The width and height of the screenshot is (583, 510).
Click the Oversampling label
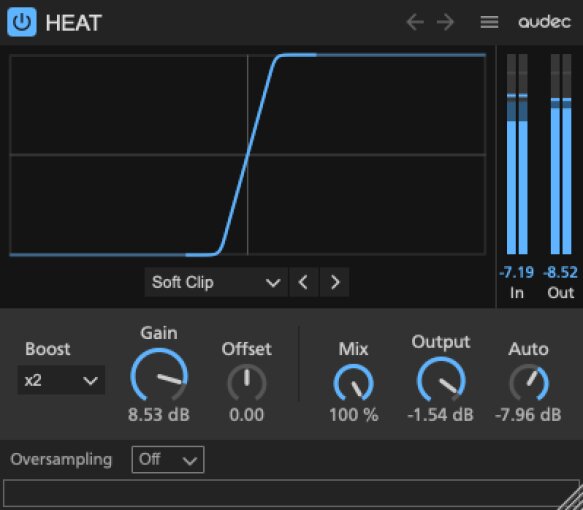(x=61, y=460)
